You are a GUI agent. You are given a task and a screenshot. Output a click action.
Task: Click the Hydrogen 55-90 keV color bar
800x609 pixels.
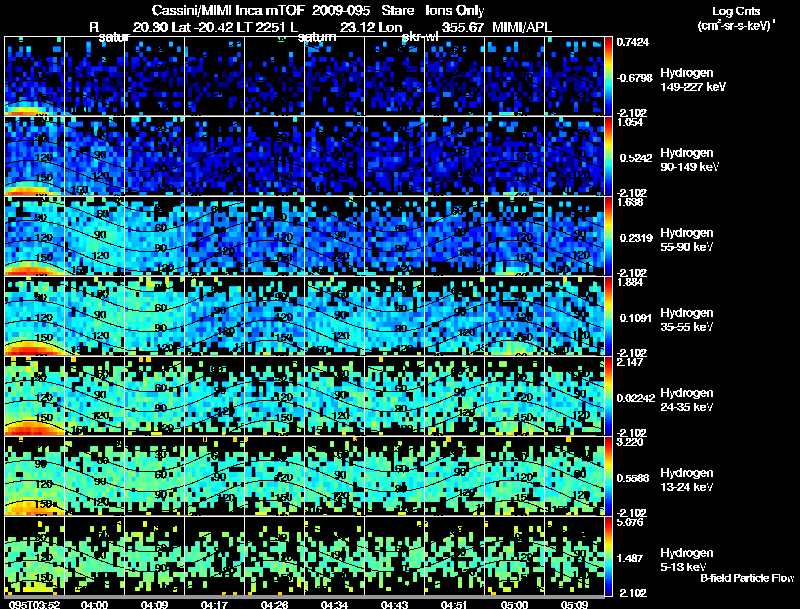(x=608, y=236)
